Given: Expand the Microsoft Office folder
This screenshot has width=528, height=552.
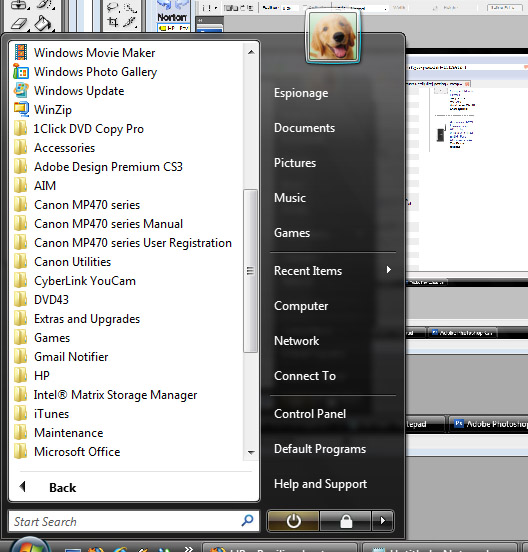Looking at the screenshot, I should coord(77,452).
